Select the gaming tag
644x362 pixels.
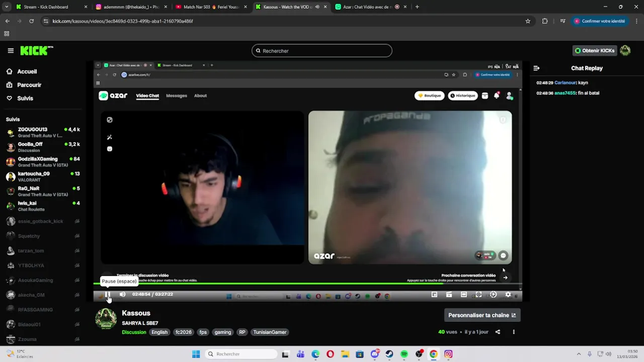(x=222, y=332)
